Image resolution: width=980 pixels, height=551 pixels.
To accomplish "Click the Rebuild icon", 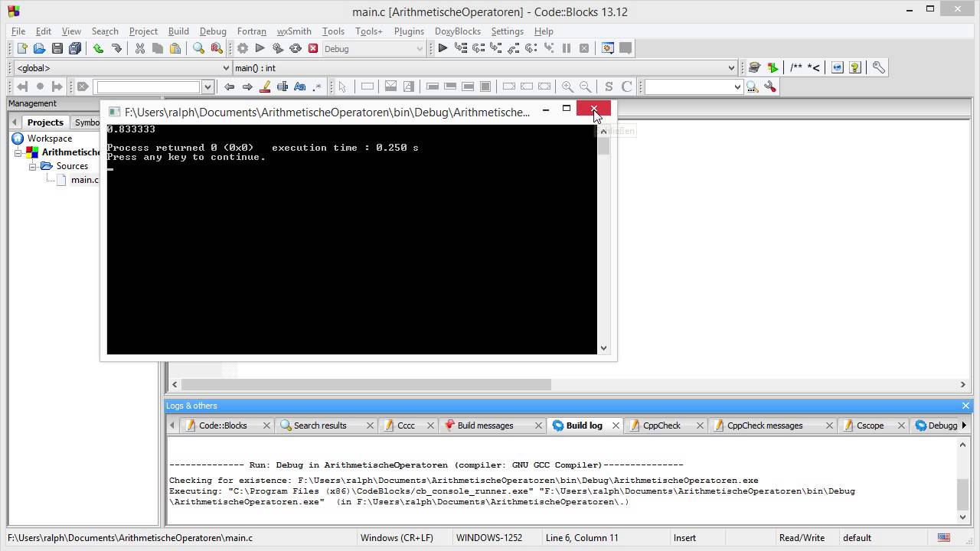I will coord(296,48).
